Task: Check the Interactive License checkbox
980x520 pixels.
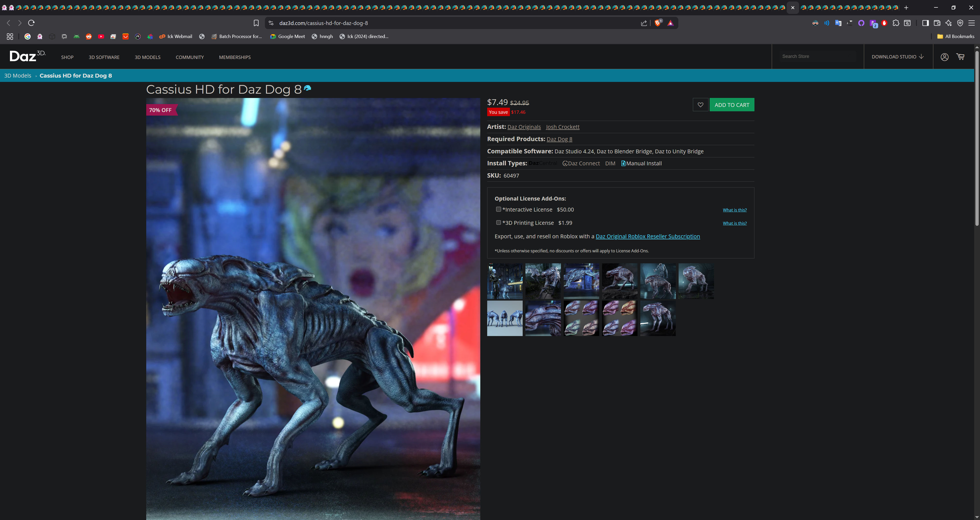Action: click(x=498, y=209)
